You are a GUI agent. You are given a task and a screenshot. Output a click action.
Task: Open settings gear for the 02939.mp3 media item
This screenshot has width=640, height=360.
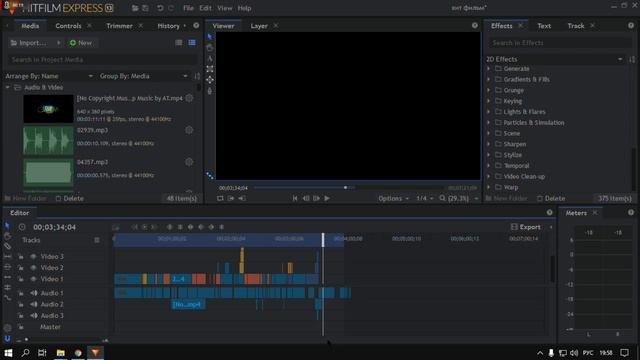pos(189,130)
